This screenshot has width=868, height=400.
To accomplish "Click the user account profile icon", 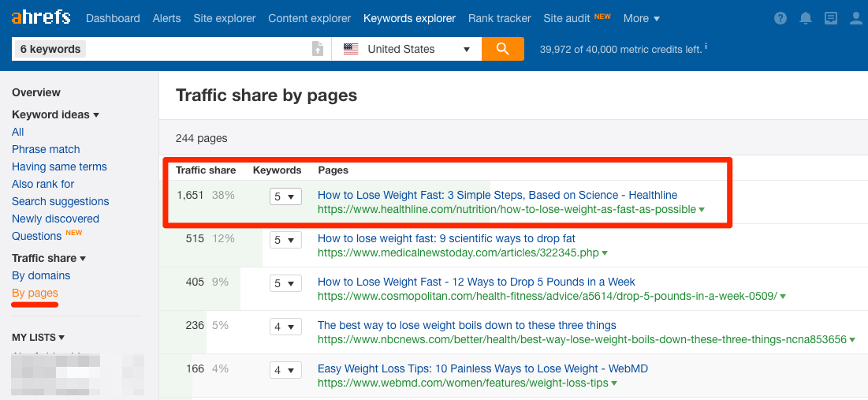I will (856, 18).
